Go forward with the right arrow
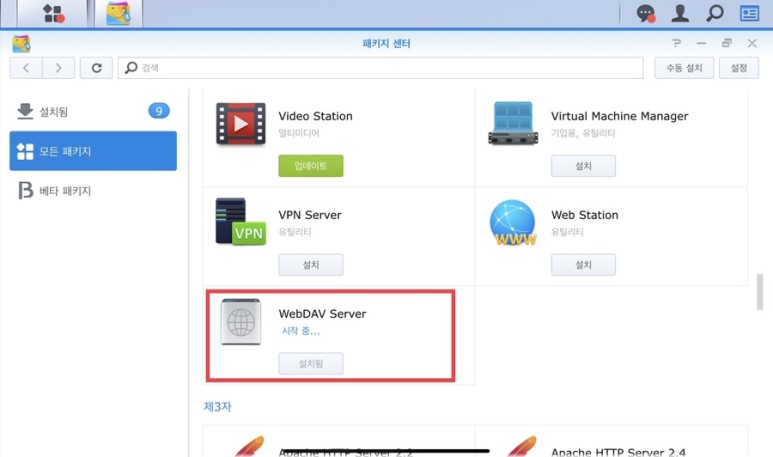This screenshot has height=457, width=773. (x=59, y=68)
